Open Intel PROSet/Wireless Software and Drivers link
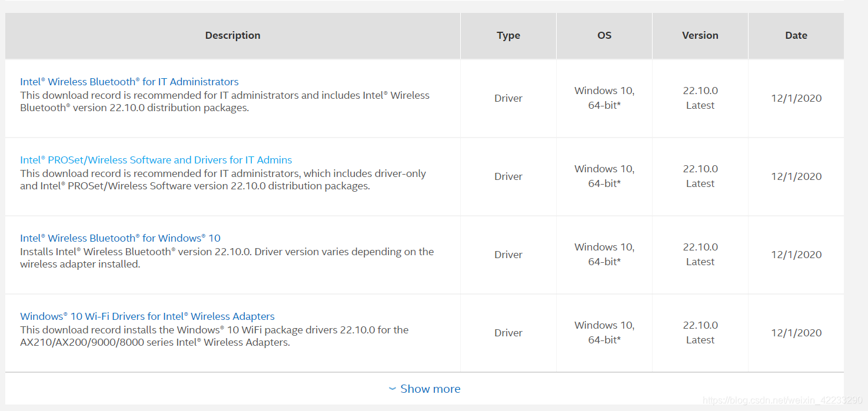Image resolution: width=868 pixels, height=411 pixels. tap(156, 160)
